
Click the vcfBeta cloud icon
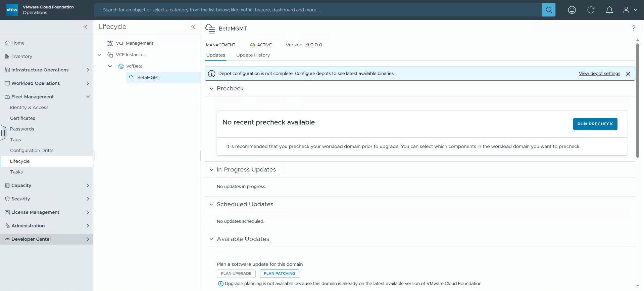121,66
